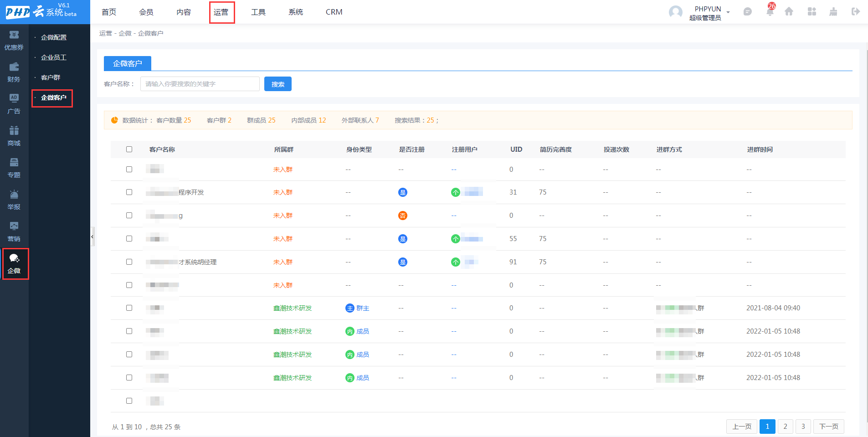The image size is (868, 437).
Task: Click the PHP云系统 logo
Action: tap(41, 11)
